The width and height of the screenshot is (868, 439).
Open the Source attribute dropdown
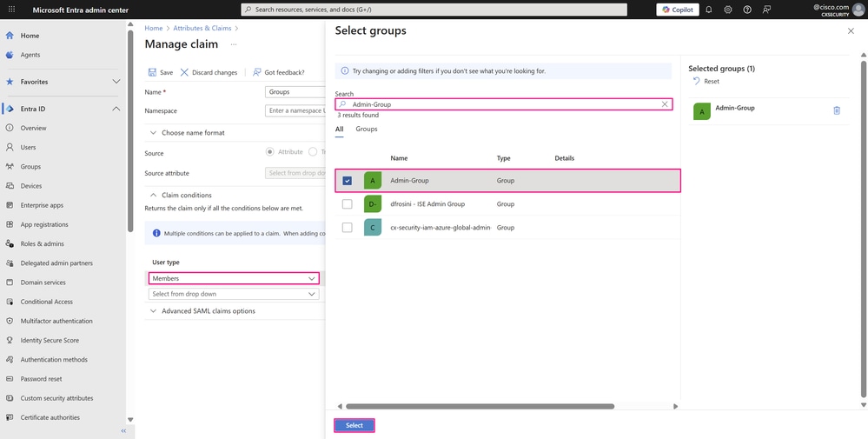click(x=295, y=173)
